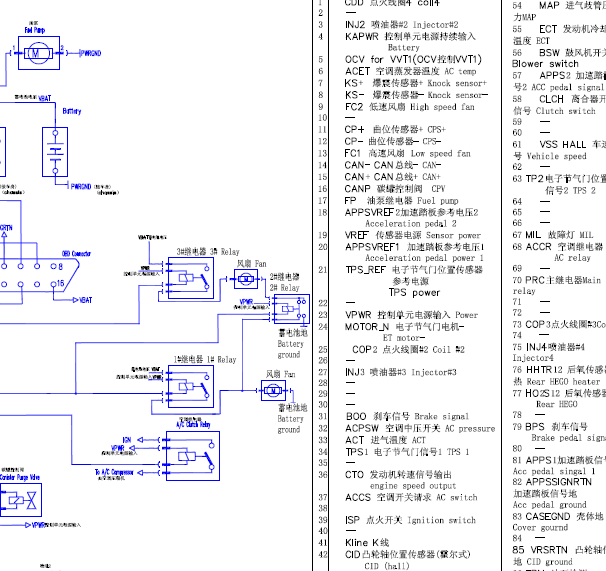Select row 'BOO Brake signal'
The height and width of the screenshot is (571, 606).
407,416
